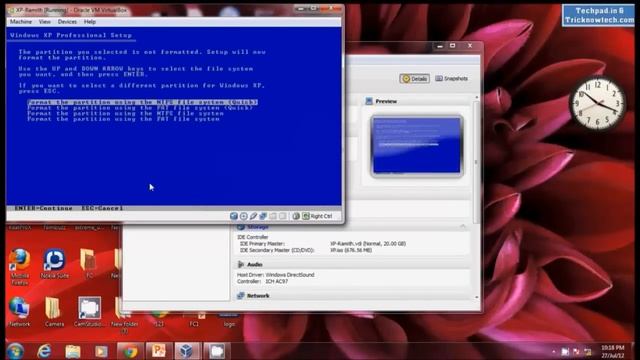Click the green host key capture indicator

pos(306,216)
